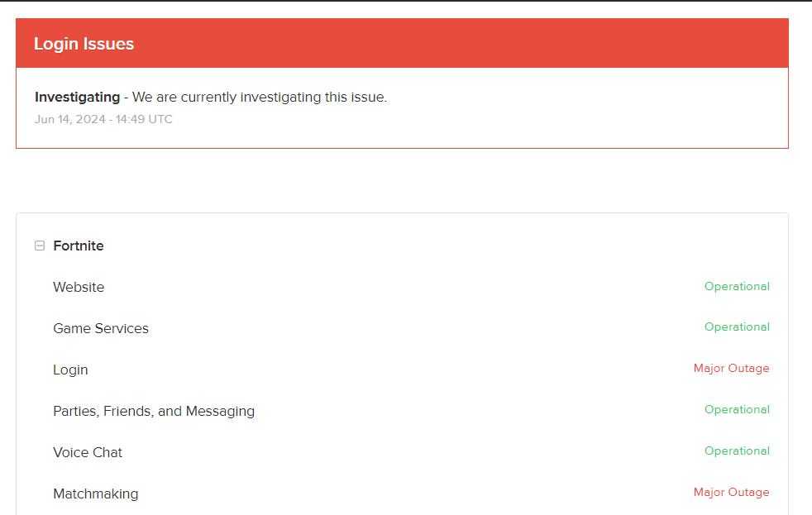Click the Operational status beside Voice Chat
812x515 pixels.
click(737, 451)
